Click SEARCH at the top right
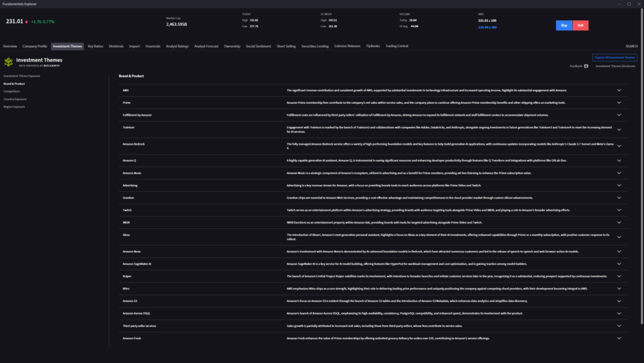Viewport: 644px width, 363px height. [631, 46]
